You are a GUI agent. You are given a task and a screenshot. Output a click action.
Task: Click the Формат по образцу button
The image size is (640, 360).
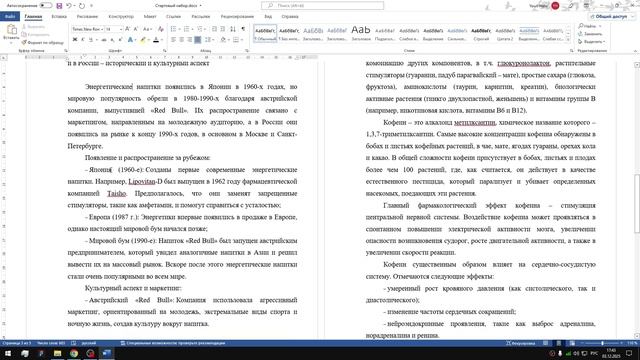pos(43,42)
